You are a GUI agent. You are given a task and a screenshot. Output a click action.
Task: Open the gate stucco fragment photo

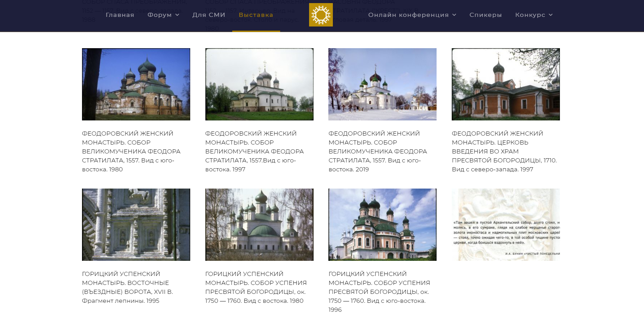136,225
